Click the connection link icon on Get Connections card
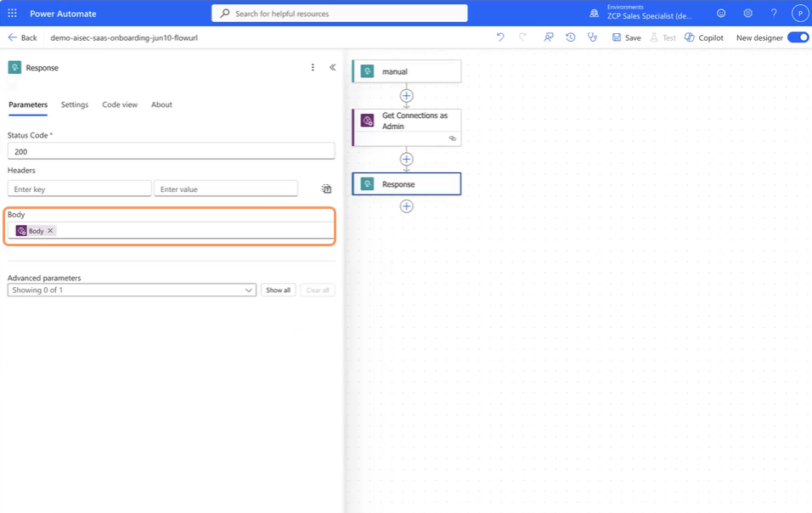 tap(452, 138)
